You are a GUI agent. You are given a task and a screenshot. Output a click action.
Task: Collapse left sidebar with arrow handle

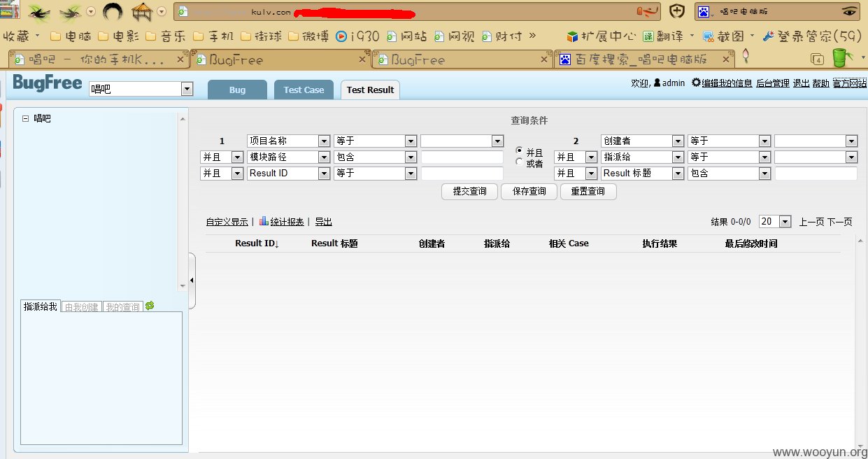(192, 281)
